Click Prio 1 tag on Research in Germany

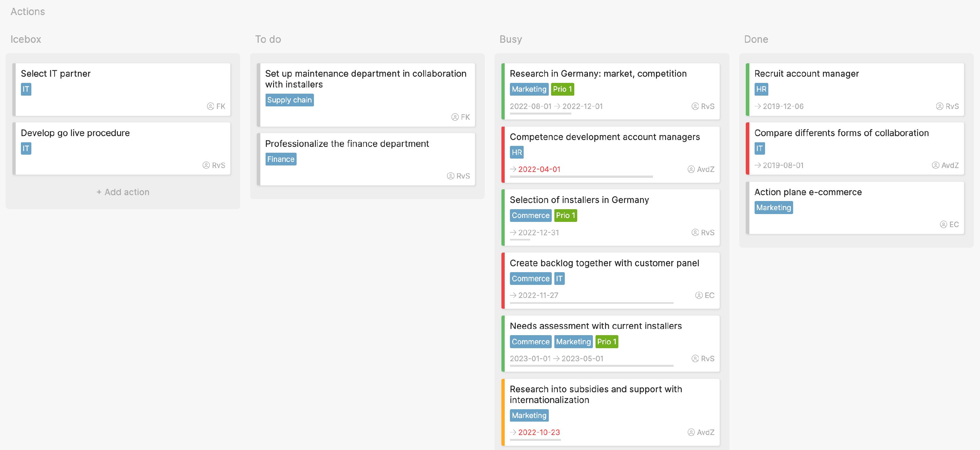coord(562,89)
